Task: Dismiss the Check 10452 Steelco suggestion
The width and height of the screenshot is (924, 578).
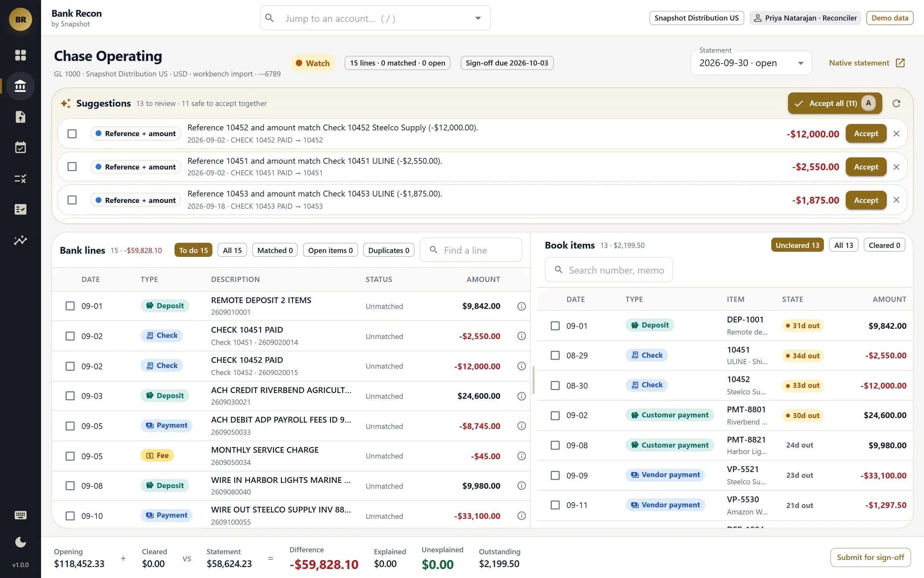Action: pyautogui.click(x=896, y=133)
